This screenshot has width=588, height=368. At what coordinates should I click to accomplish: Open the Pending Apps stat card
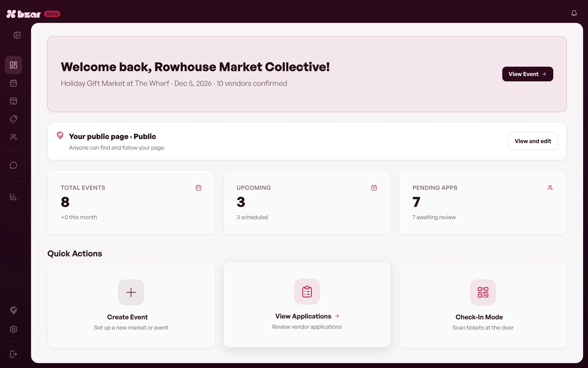(483, 202)
